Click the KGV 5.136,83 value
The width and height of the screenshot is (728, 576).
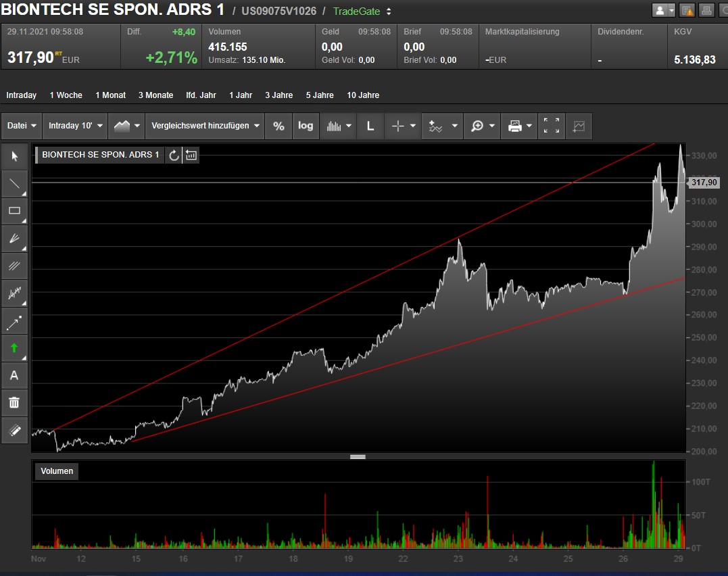(695, 60)
